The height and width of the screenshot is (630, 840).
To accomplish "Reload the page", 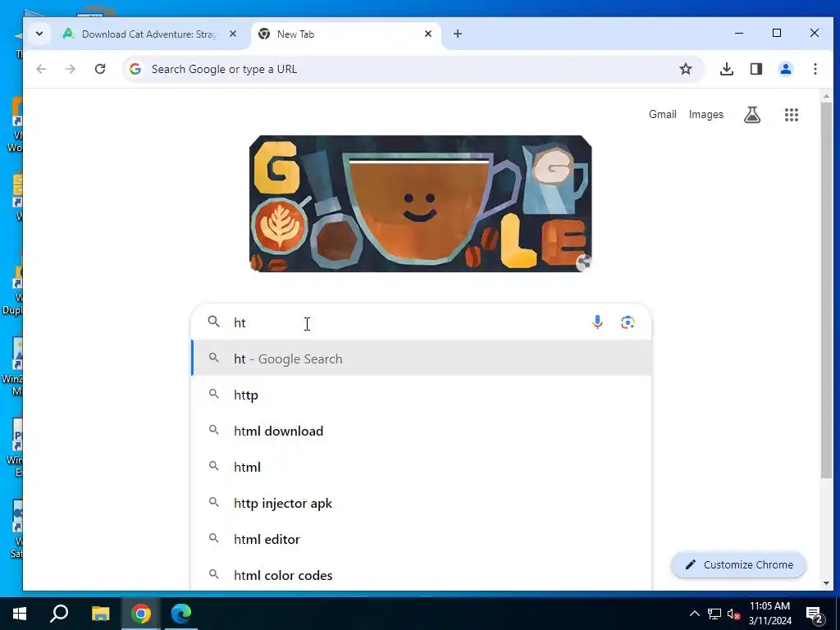I will tap(100, 69).
